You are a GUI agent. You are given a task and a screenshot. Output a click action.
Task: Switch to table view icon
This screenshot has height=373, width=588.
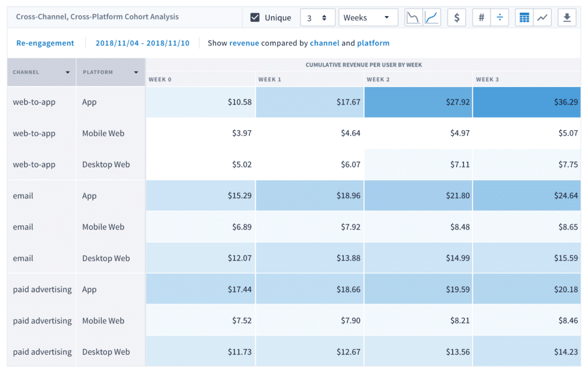point(524,18)
